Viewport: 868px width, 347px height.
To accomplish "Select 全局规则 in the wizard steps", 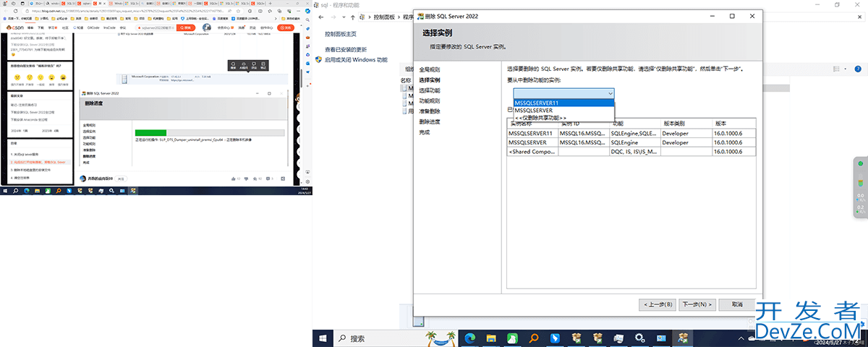I will 430,69.
